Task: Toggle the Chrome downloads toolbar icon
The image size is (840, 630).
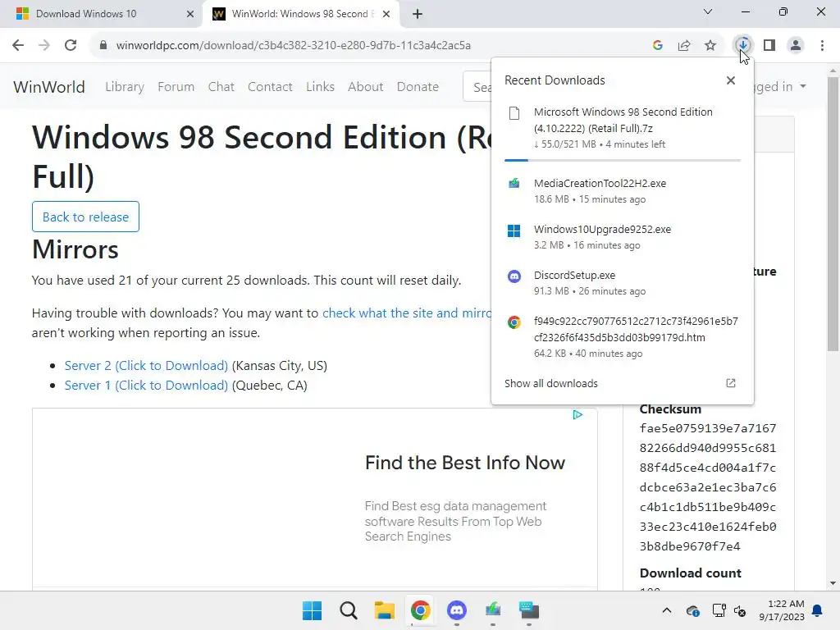Action: (743, 45)
